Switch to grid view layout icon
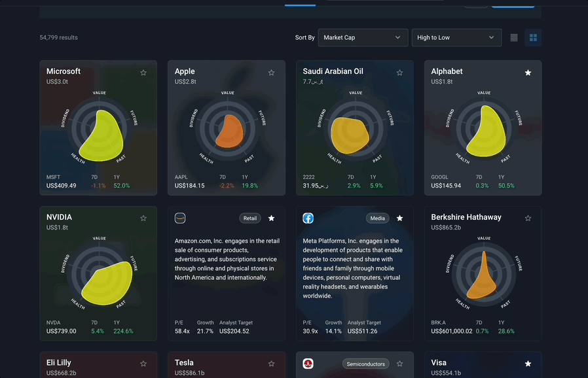The height and width of the screenshot is (378, 588). point(533,37)
